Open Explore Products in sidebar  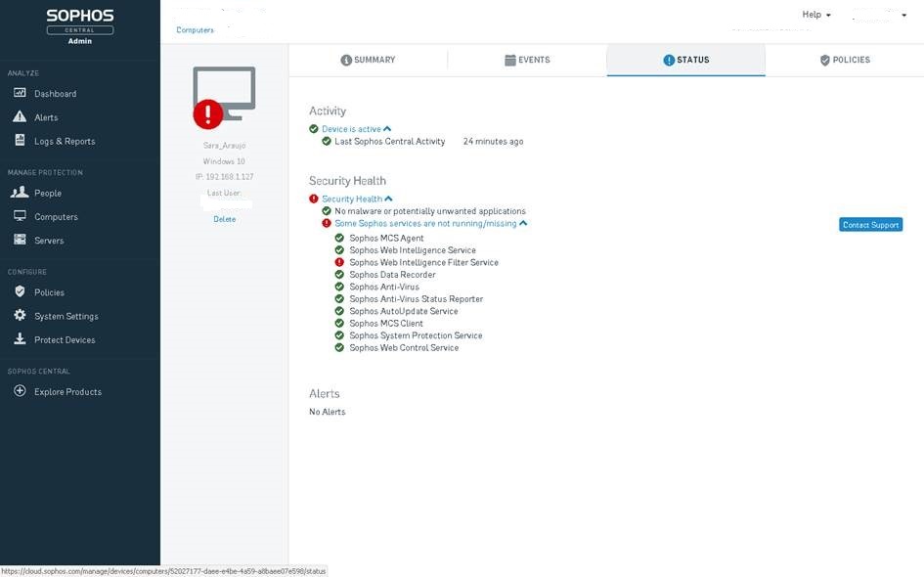67,392
